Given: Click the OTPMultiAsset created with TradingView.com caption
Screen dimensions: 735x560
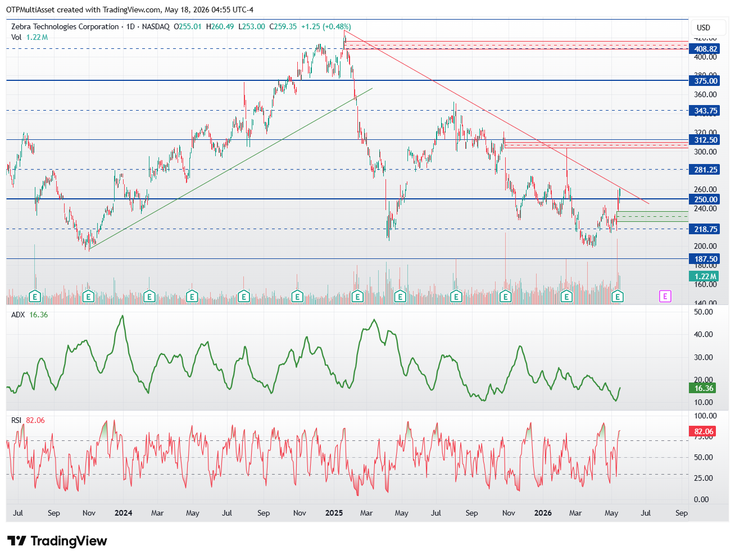Looking at the screenshot, I should 130,10.
